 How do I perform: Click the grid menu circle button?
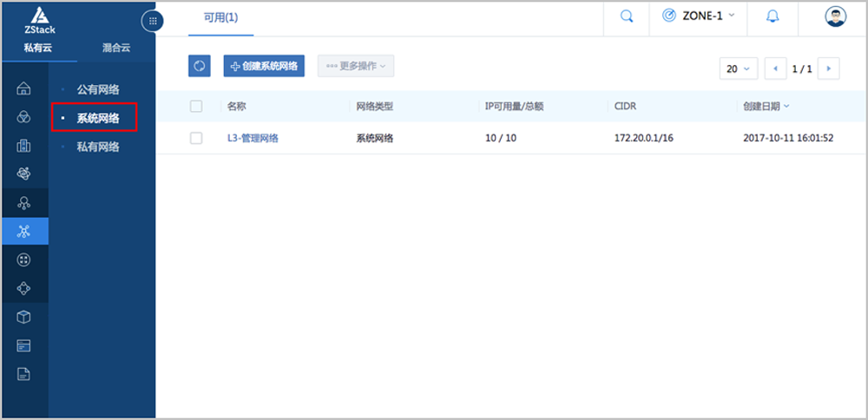153,21
